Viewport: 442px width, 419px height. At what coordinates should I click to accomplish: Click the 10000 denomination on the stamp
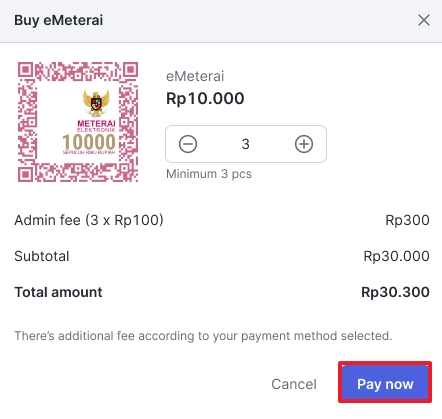(89, 142)
